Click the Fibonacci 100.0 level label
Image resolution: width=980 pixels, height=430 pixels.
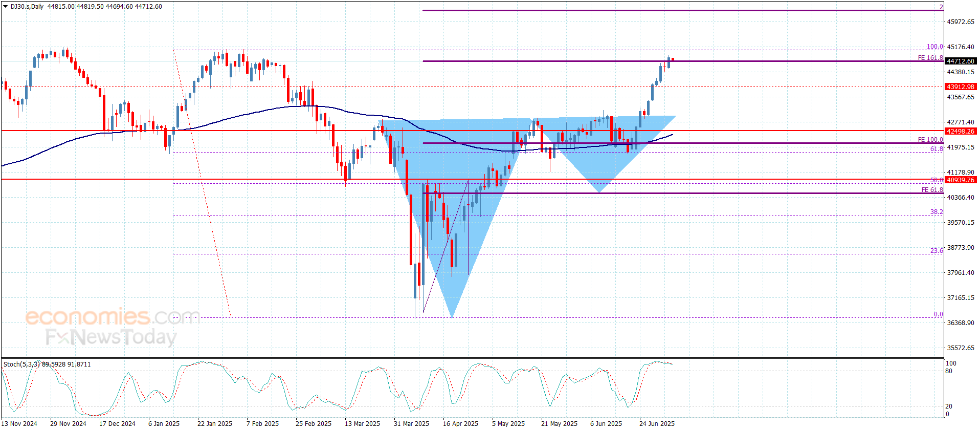[x=935, y=47]
